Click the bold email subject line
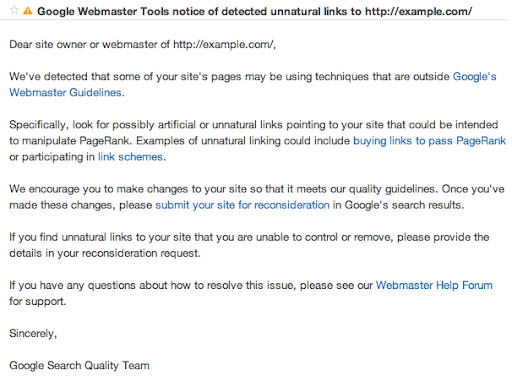 tap(254, 11)
